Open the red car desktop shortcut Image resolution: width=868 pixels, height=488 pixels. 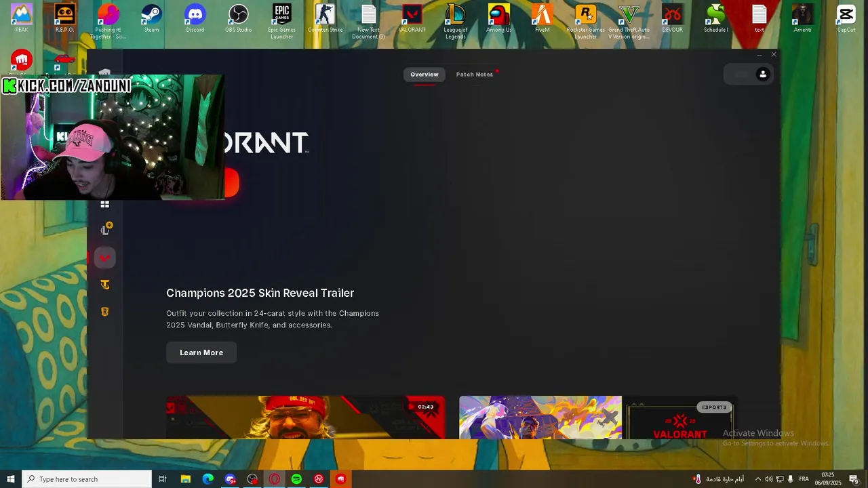click(x=64, y=61)
